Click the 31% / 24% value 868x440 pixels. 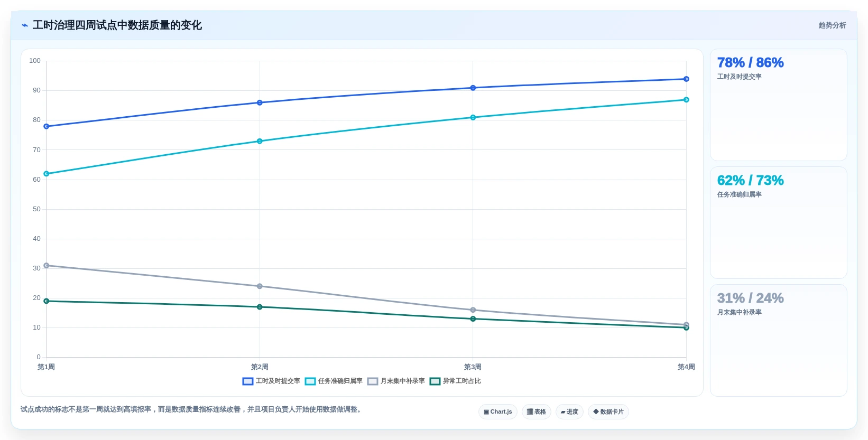pyautogui.click(x=750, y=298)
